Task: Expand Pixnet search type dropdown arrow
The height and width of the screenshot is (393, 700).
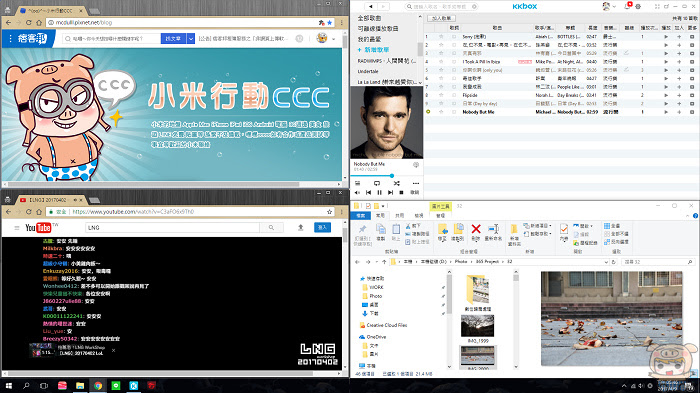Action: pyautogui.click(x=191, y=39)
